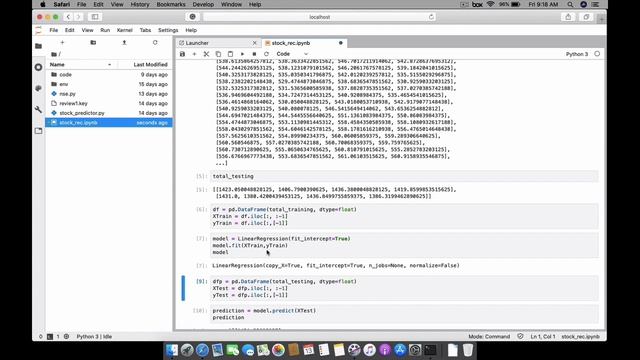Image resolution: width=640 pixels, height=360 pixels.
Task: Open the JupyterLab Kernel menu
Action: (124, 30)
